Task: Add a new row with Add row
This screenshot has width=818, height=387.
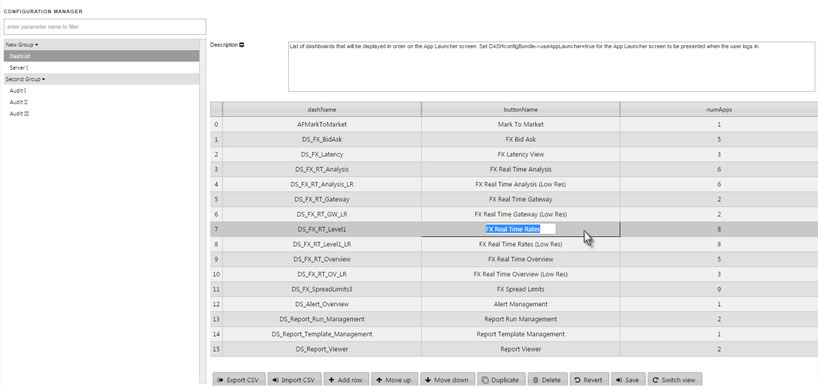Action: pos(346,380)
